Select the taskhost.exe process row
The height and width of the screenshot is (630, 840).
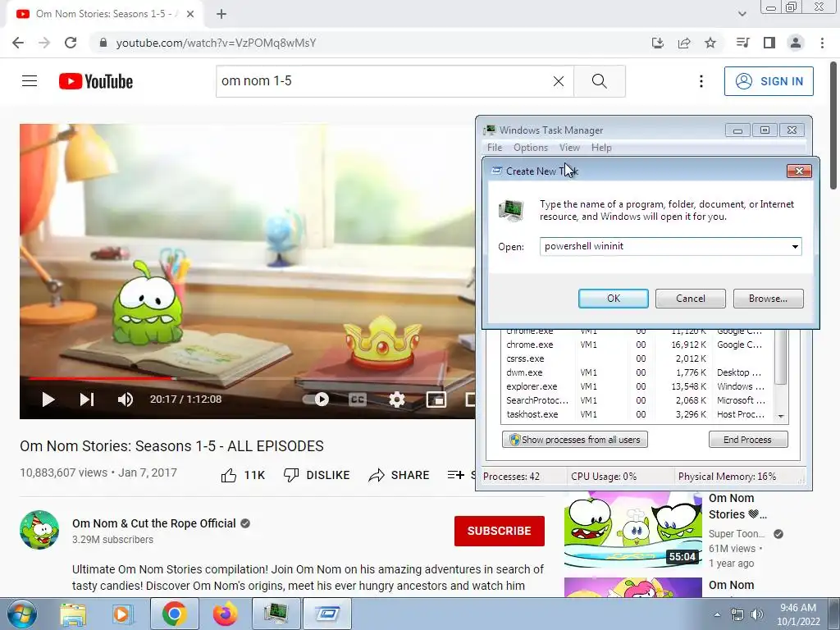(x=637, y=414)
